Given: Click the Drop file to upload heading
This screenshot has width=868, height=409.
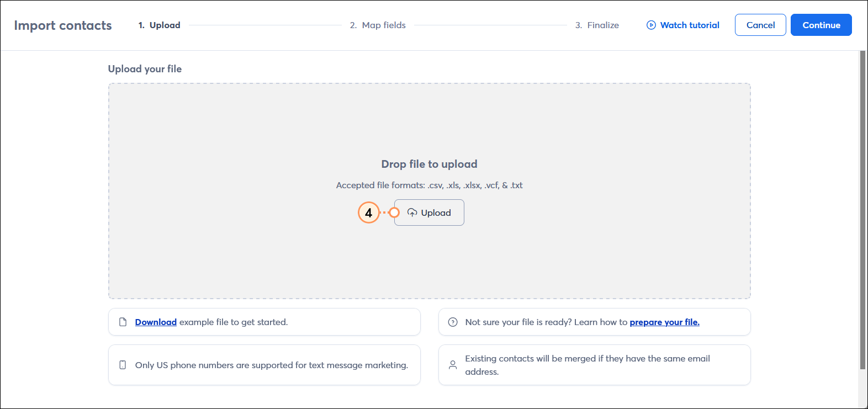Looking at the screenshot, I should (429, 164).
